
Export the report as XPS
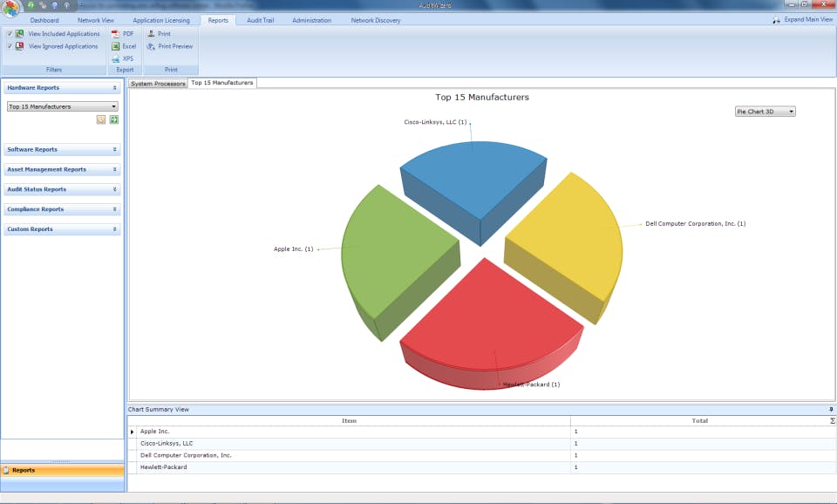tap(122, 58)
